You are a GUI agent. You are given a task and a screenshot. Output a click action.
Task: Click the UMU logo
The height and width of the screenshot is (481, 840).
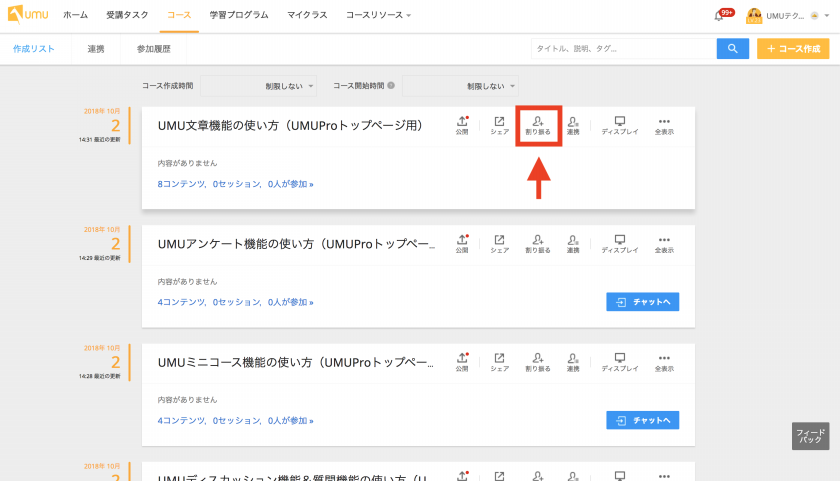tap(28, 14)
